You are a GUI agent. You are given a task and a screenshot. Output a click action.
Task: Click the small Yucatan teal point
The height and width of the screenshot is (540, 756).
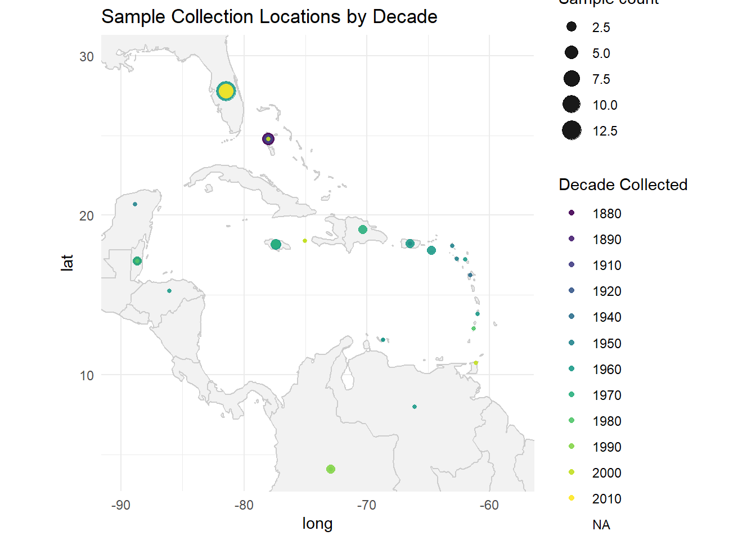pos(135,204)
